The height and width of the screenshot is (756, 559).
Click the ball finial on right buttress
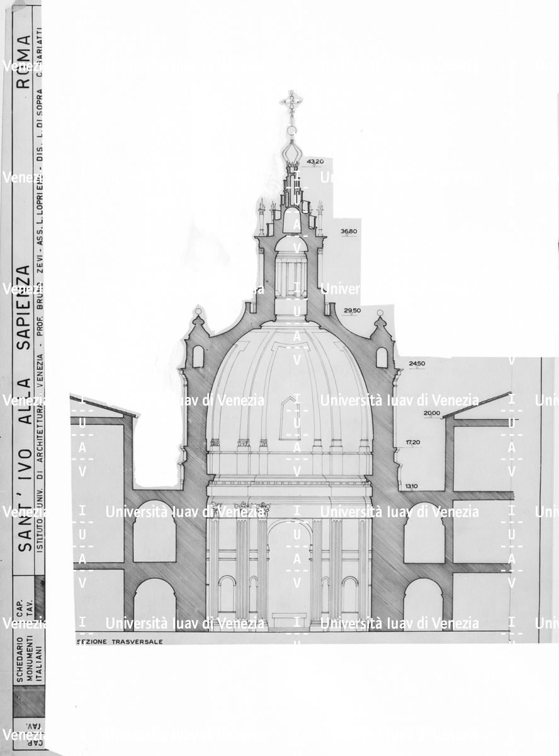tap(380, 312)
